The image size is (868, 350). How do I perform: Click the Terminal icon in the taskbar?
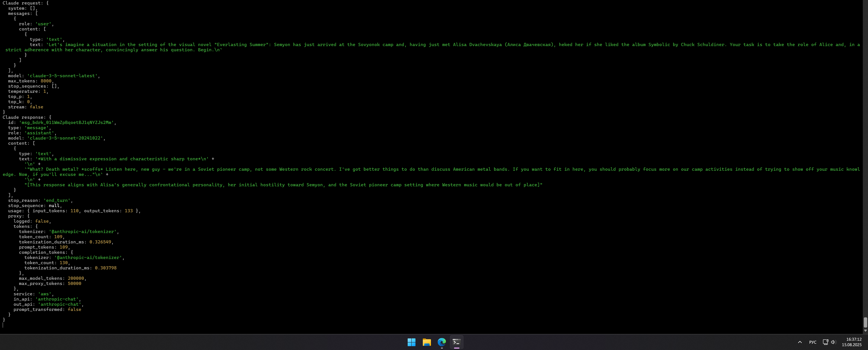pyautogui.click(x=456, y=342)
